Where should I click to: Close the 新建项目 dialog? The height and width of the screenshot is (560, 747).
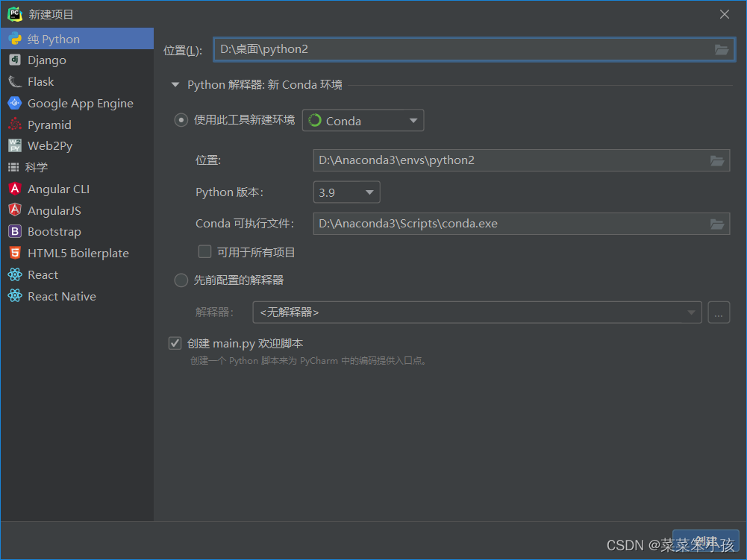click(x=724, y=14)
